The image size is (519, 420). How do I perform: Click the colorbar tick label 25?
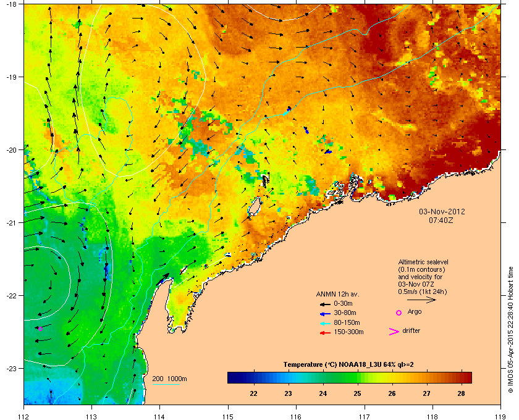(x=358, y=393)
